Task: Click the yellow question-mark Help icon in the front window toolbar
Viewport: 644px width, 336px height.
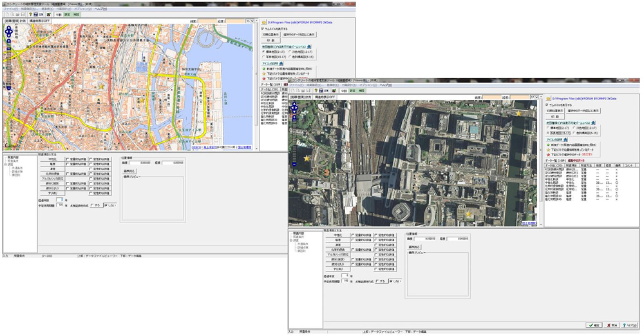Action: (316, 90)
